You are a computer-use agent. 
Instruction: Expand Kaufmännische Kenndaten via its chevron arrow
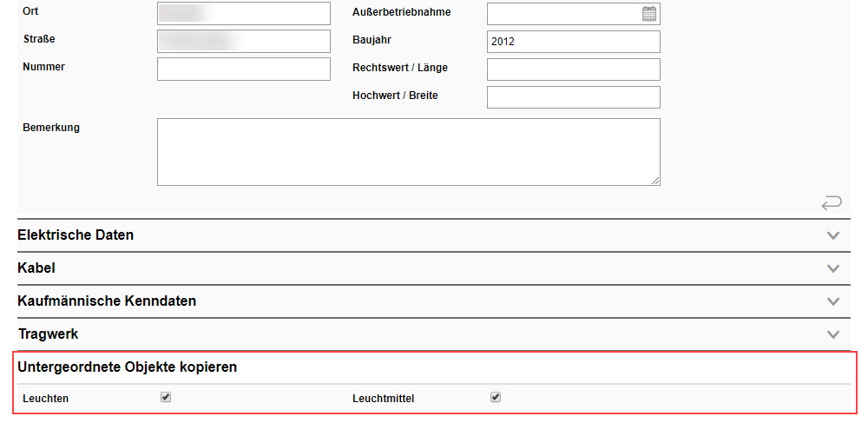[x=833, y=301]
